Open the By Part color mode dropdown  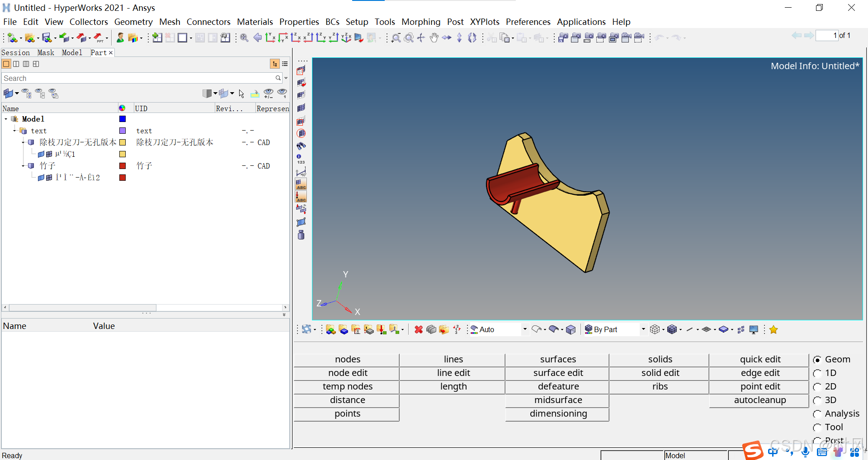(x=643, y=329)
